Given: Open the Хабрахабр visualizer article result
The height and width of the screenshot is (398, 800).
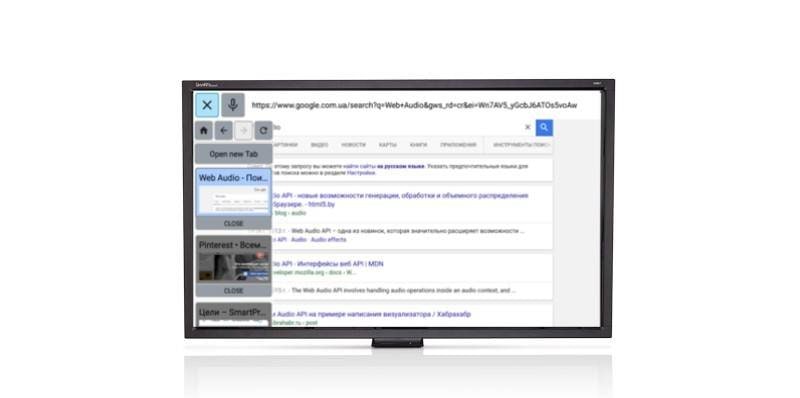Looking at the screenshot, I should coord(371,314).
